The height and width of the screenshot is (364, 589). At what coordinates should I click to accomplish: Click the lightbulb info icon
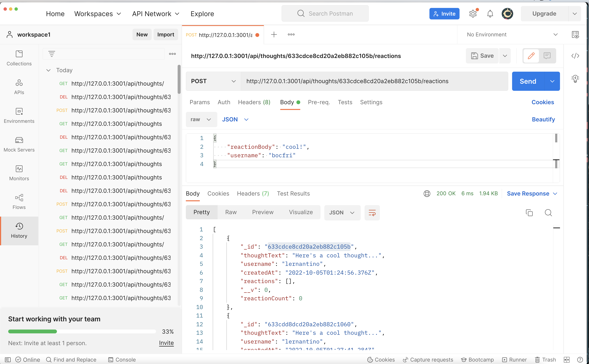pyautogui.click(x=575, y=78)
